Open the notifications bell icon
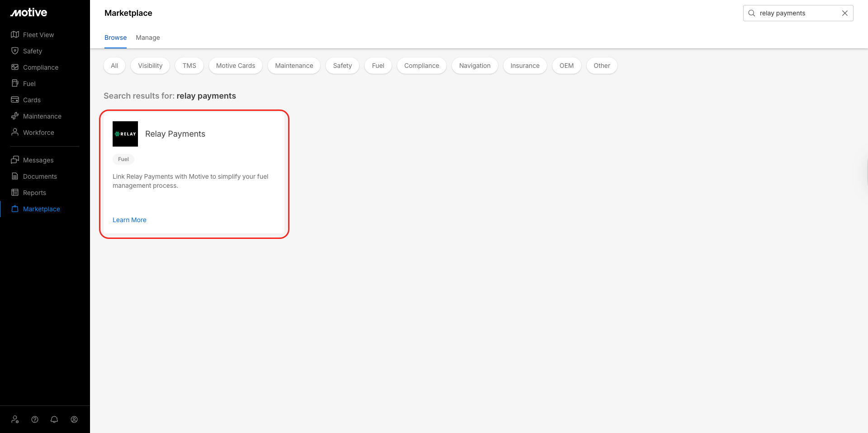Image resolution: width=868 pixels, height=433 pixels. pos(54,419)
